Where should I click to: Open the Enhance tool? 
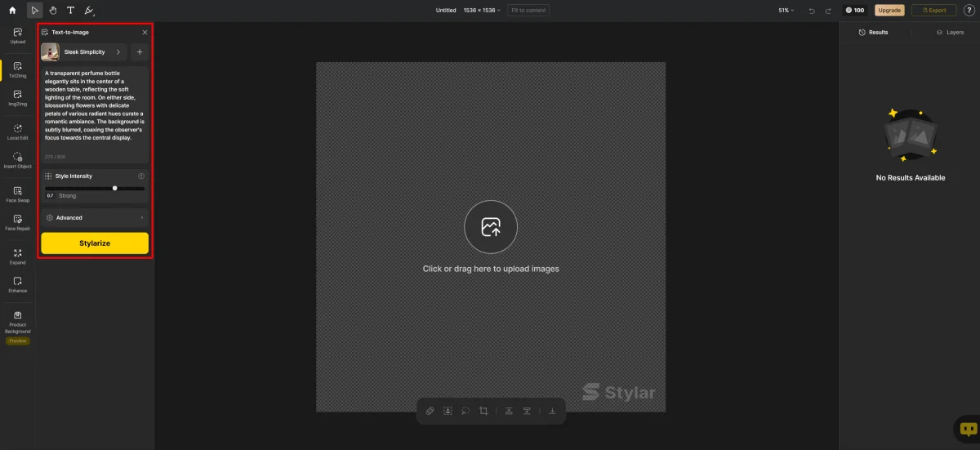pos(18,284)
